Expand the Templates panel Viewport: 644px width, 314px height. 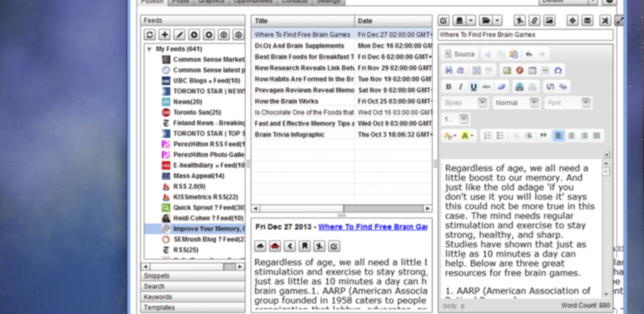coord(192,308)
